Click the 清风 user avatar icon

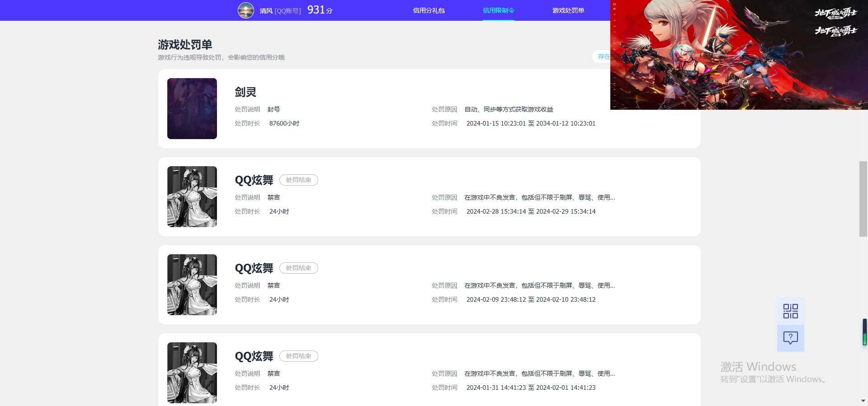(246, 10)
